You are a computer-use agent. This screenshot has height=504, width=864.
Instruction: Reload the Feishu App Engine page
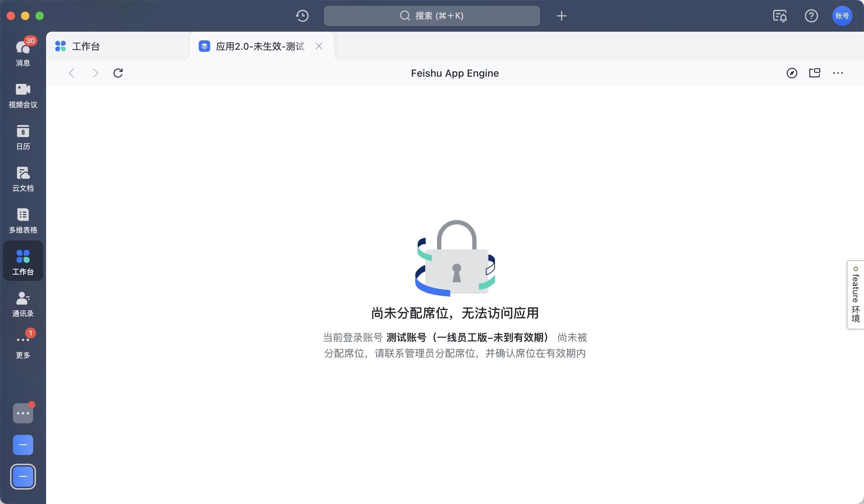[x=118, y=73]
